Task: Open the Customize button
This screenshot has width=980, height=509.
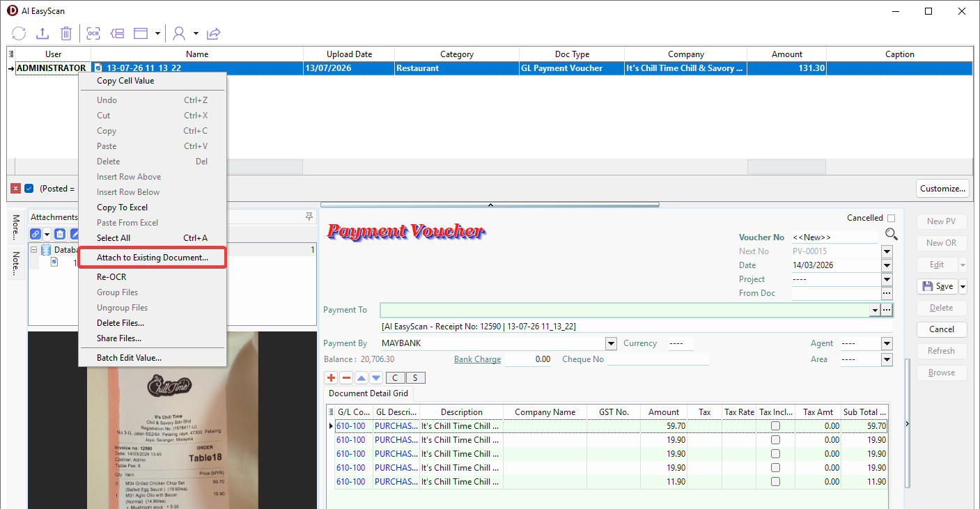Action: tap(942, 189)
